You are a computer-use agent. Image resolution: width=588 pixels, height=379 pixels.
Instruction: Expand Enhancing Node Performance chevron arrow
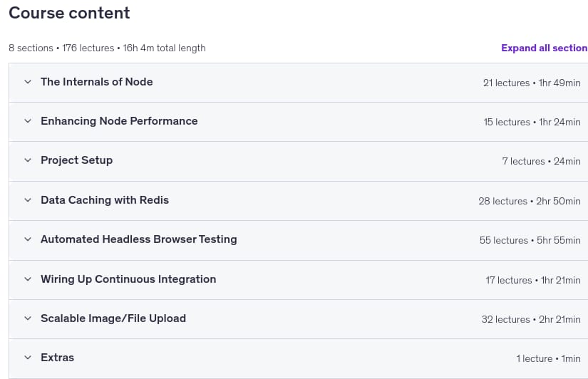tap(28, 120)
